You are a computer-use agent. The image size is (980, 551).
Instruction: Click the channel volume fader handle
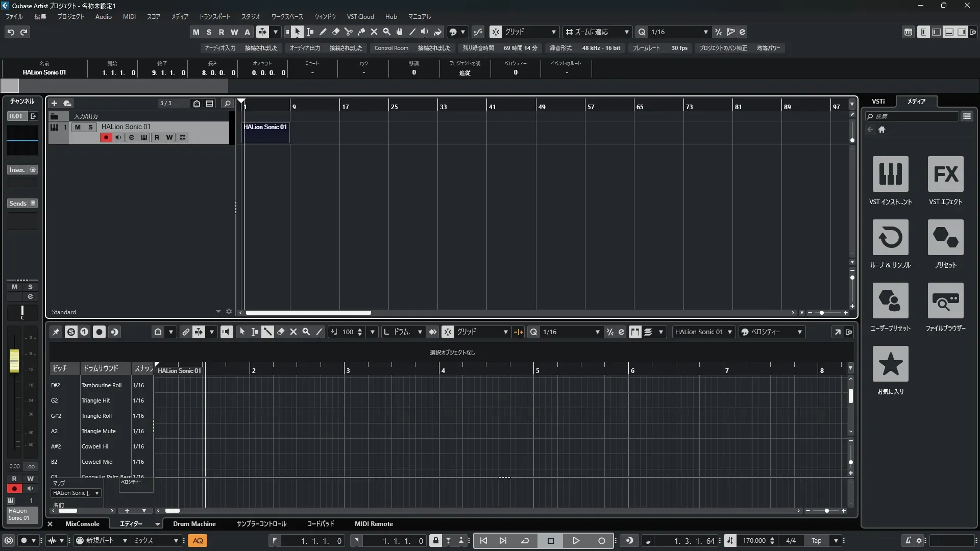14,360
